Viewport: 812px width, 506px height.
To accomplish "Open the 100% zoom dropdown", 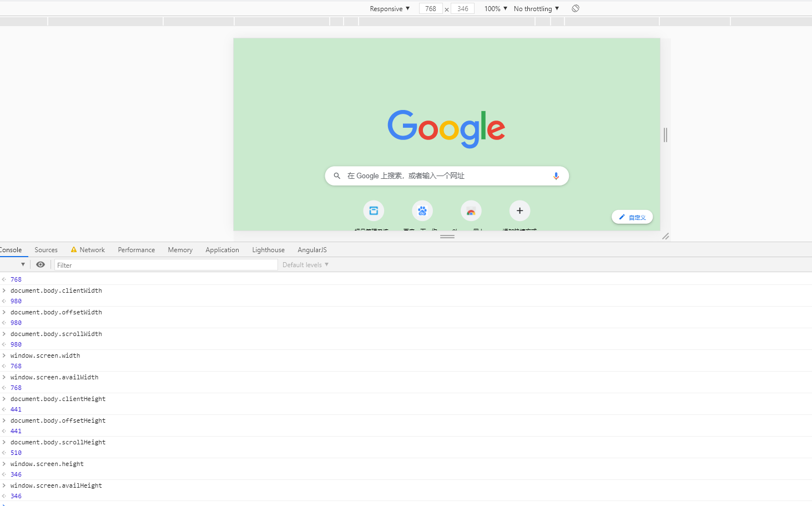I will point(496,8).
